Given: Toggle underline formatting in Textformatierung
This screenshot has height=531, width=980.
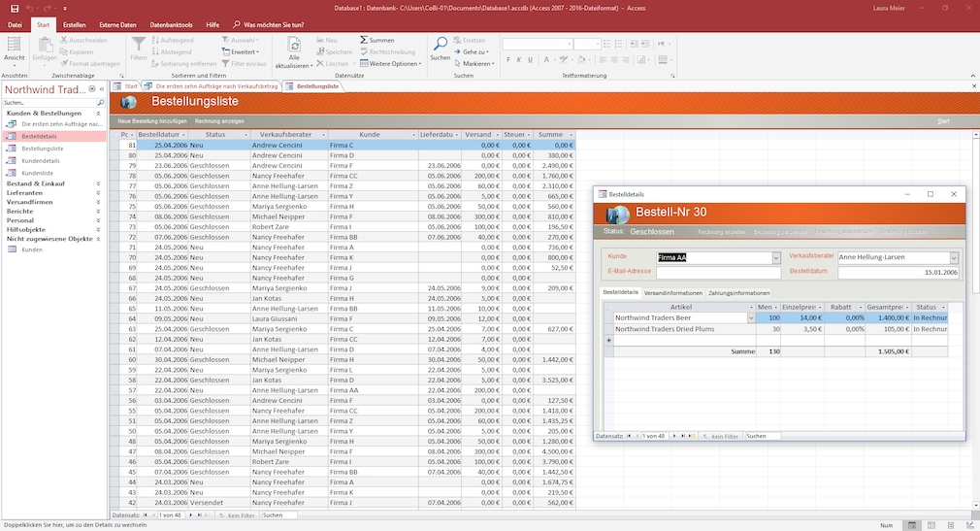Looking at the screenshot, I should point(529,58).
